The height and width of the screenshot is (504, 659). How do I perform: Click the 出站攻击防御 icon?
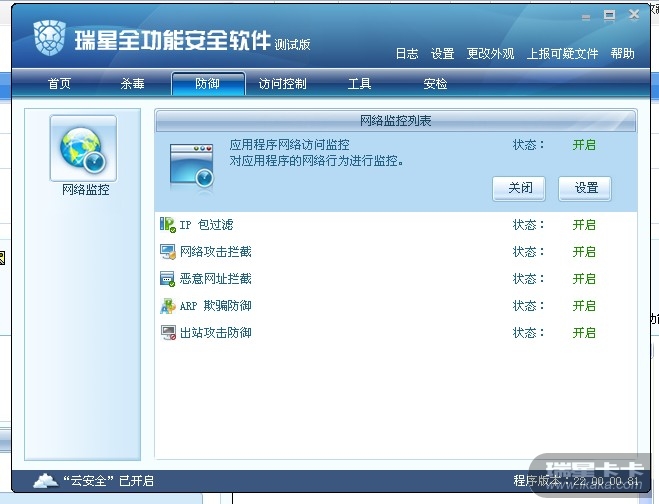coord(168,332)
